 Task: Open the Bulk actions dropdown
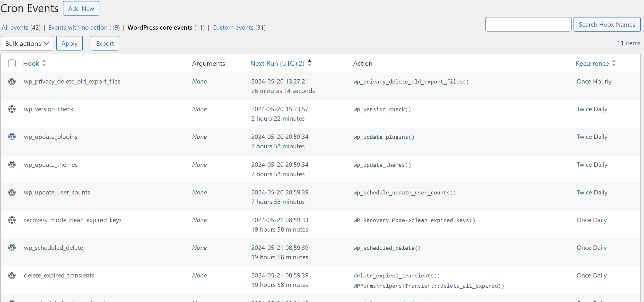[27, 43]
